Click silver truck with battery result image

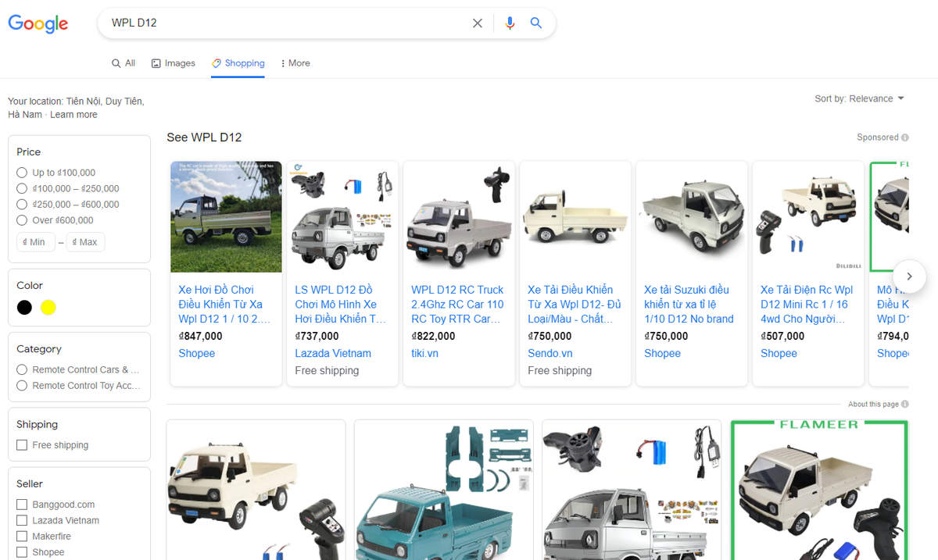tap(632, 490)
